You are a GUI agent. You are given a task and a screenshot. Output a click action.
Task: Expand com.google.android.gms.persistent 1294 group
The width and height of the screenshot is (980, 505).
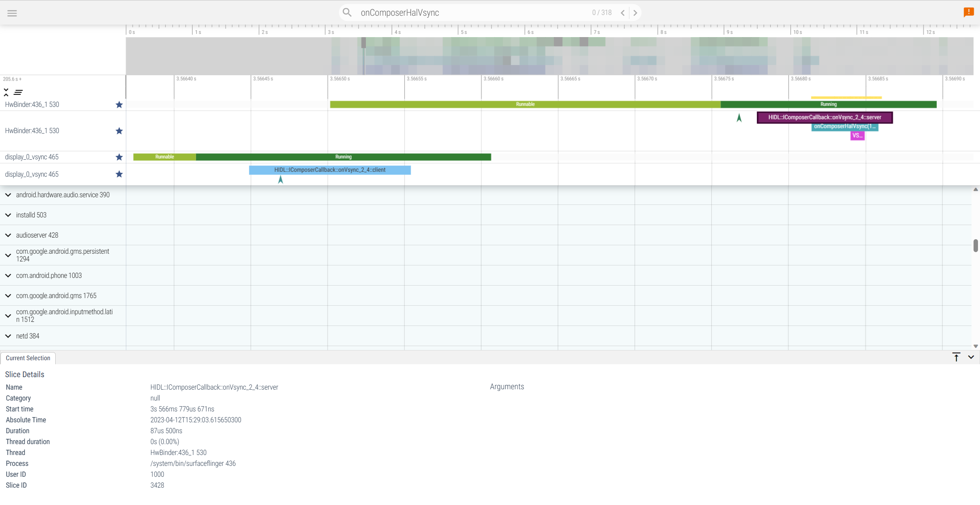[8, 255]
